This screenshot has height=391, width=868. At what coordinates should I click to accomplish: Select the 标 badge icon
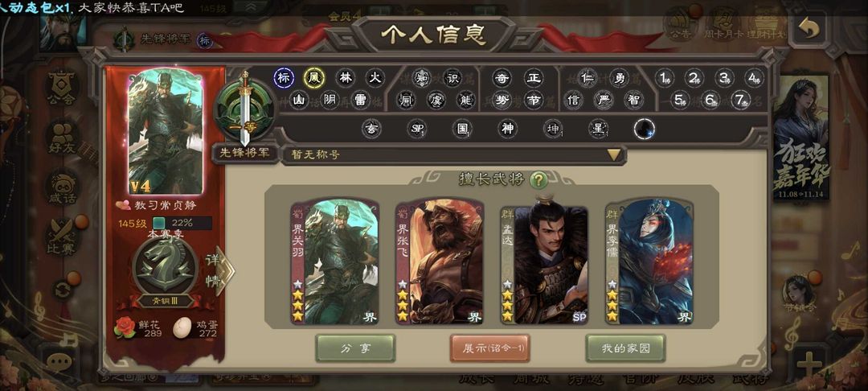(284, 78)
